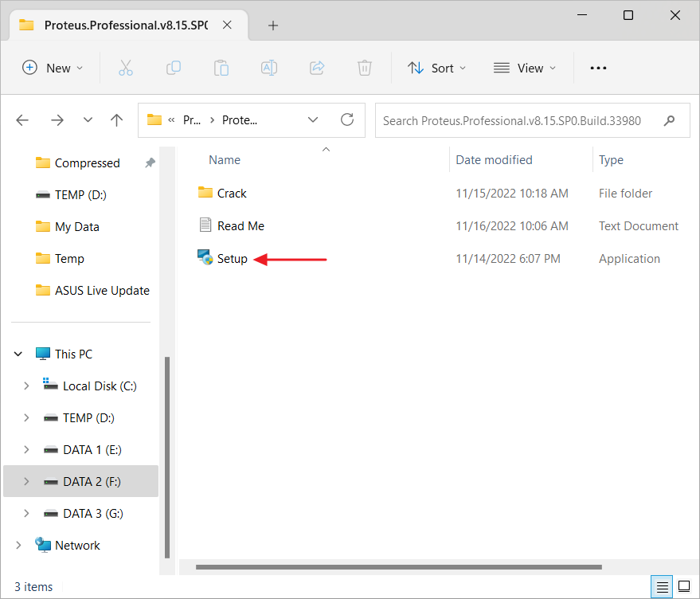Expand the DATA 2 (F:) tree node
Image resolution: width=700 pixels, height=599 pixels.
[x=26, y=482]
